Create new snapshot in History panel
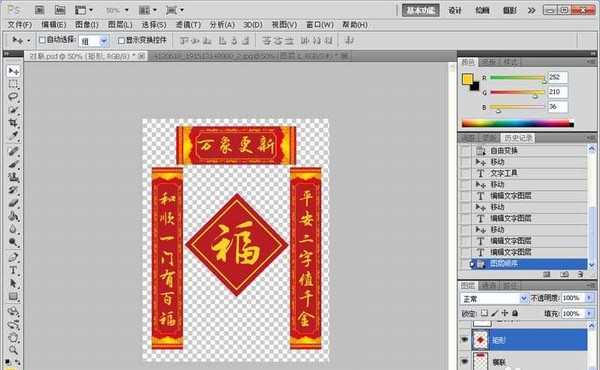600x370 pixels. click(564, 274)
